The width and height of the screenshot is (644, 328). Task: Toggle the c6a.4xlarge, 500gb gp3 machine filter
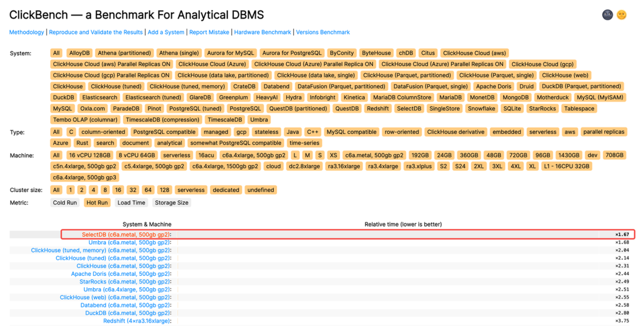[85, 178]
